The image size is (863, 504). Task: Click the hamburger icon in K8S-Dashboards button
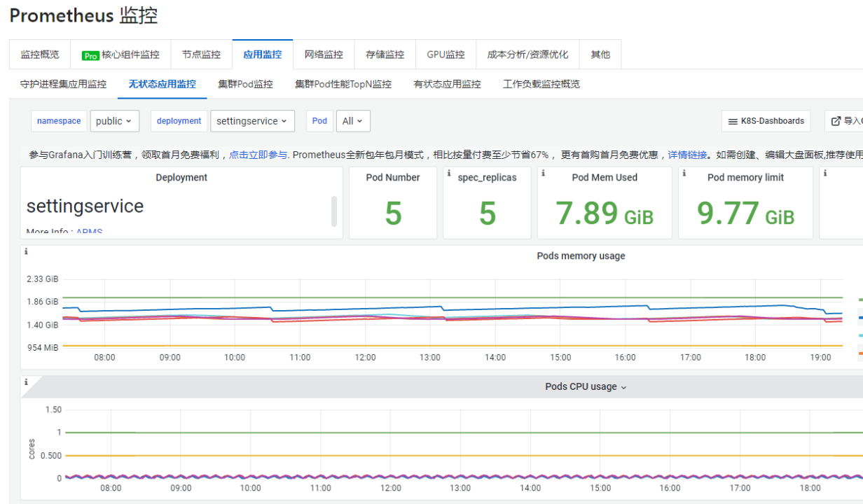click(733, 121)
